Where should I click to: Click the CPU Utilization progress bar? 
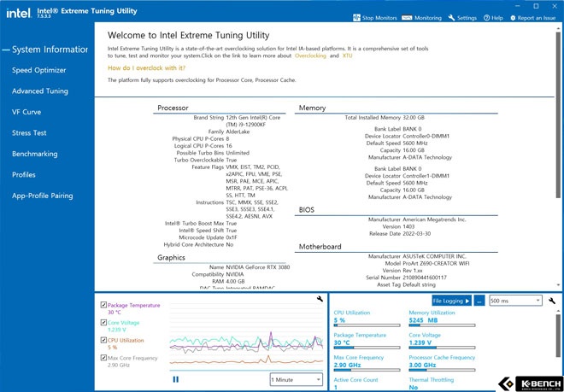367,325
